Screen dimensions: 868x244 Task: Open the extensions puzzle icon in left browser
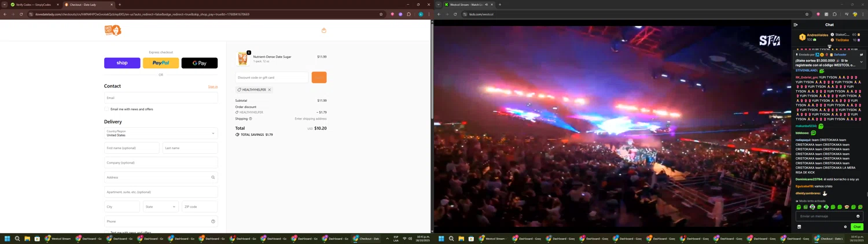click(409, 14)
